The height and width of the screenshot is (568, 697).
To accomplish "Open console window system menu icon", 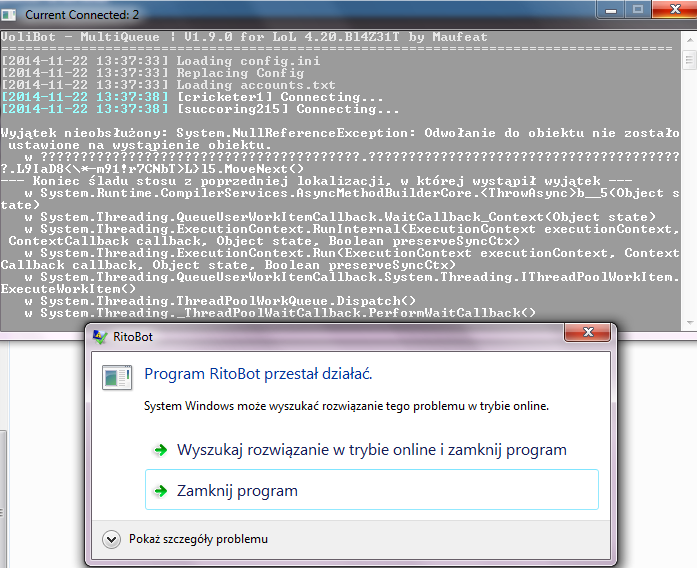I will [8, 15].
